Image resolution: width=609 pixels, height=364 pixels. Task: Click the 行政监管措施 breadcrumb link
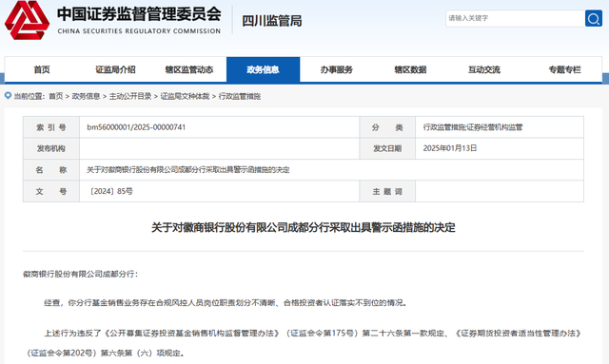tap(240, 96)
